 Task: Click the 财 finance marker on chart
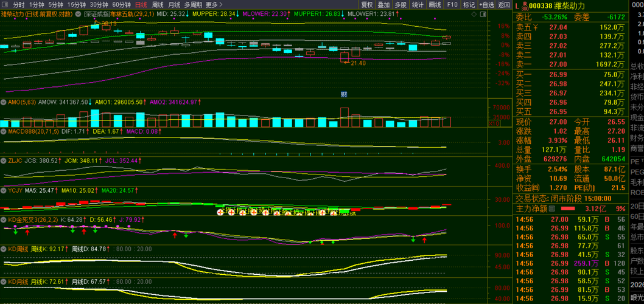pos(344,94)
